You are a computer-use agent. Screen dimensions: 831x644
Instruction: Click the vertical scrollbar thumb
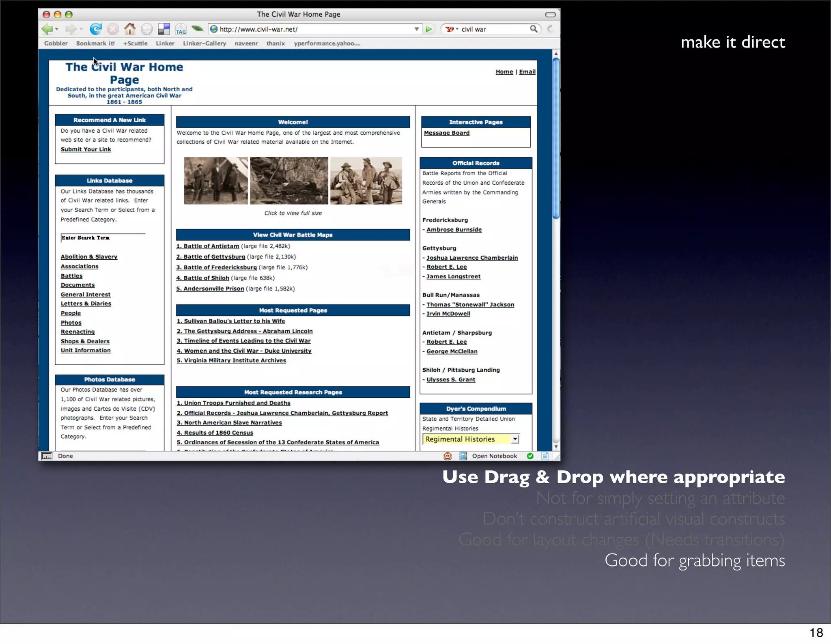tap(556, 138)
